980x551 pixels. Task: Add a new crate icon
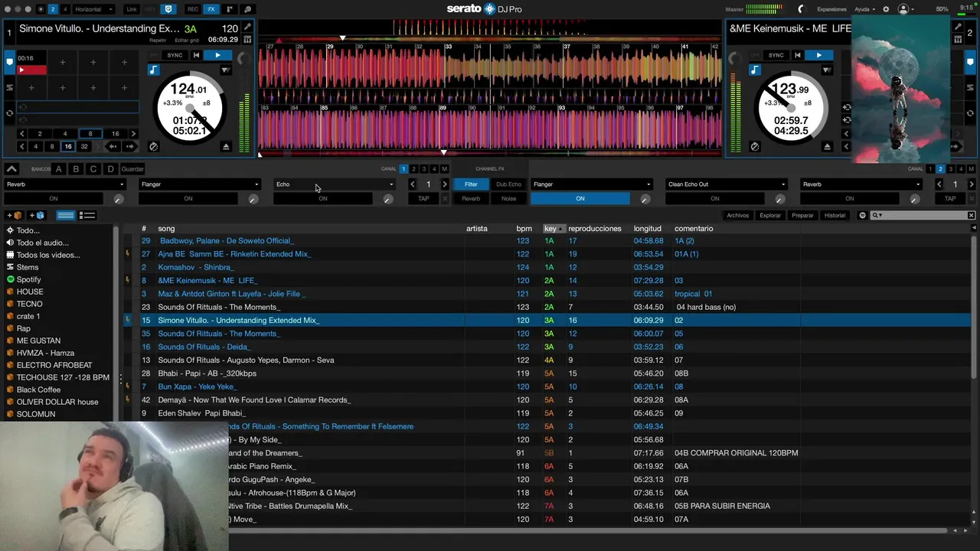15,215
